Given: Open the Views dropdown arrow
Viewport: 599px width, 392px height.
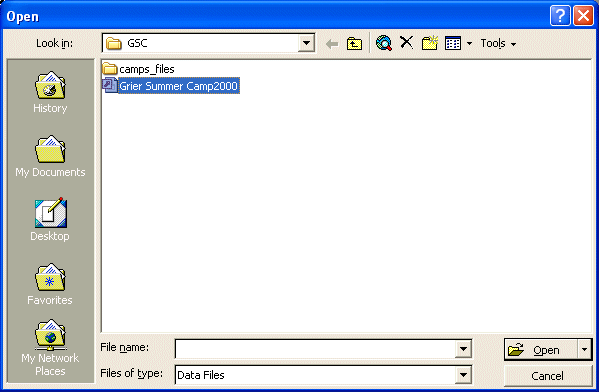Looking at the screenshot, I should (469, 44).
